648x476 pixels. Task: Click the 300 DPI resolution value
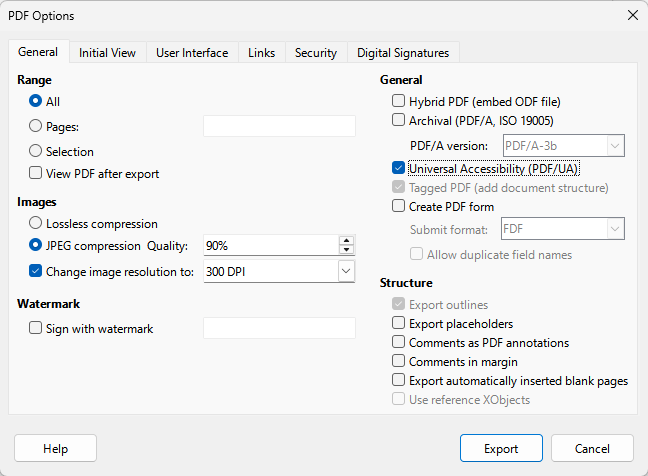[226, 271]
